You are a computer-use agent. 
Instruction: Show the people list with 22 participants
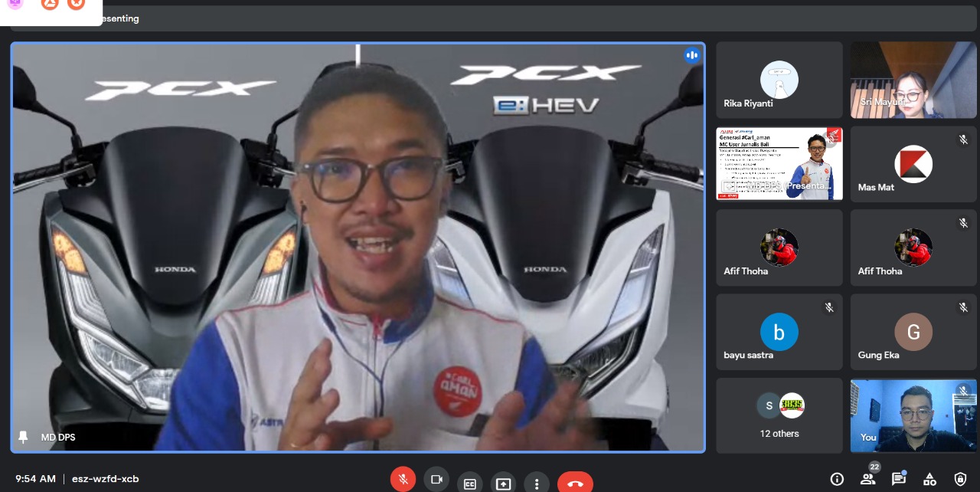tap(868, 479)
